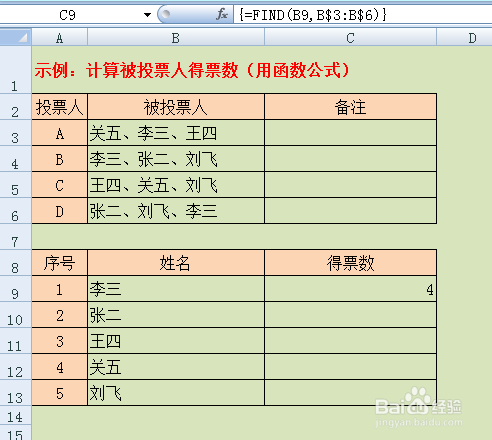This screenshot has height=440, width=492.
Task: Click name cell 刘飞 in row 13
Action: coord(176,393)
